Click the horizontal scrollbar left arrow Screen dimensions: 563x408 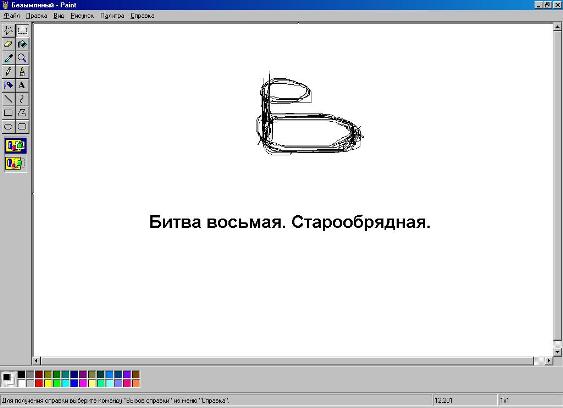pos(37,360)
